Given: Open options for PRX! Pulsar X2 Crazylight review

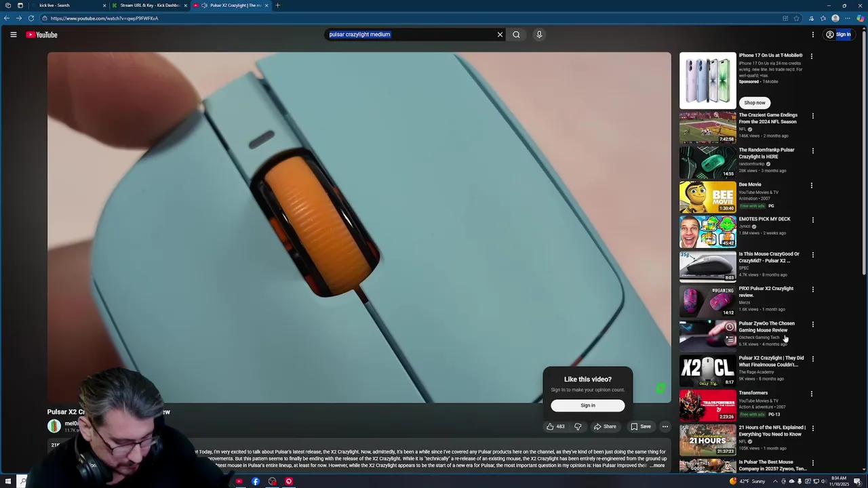Looking at the screenshot, I should click(812, 289).
